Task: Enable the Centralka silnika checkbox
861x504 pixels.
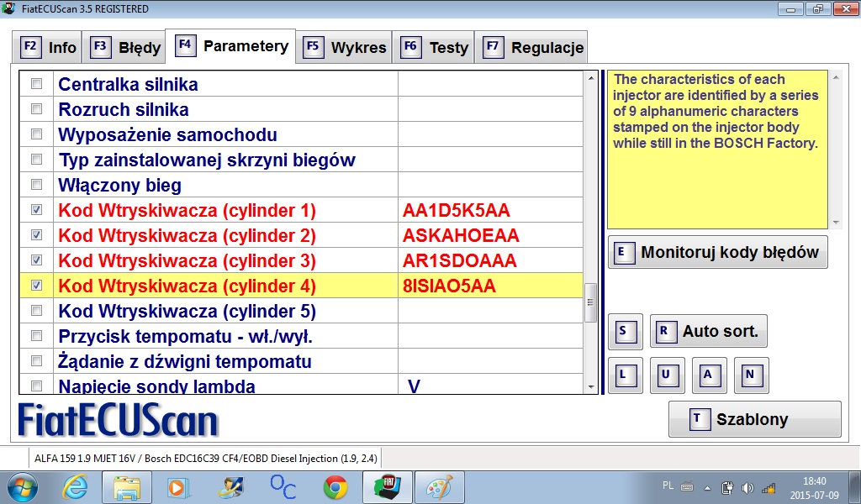Action: point(37,84)
